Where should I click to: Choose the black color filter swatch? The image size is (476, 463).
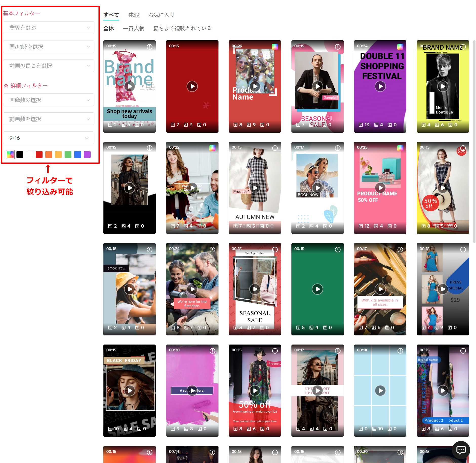click(x=20, y=154)
